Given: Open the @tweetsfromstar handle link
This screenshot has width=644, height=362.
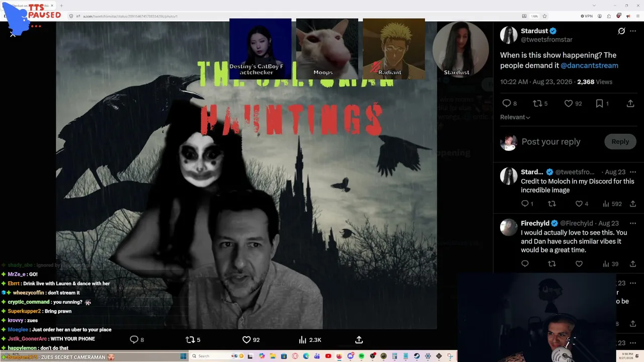Looking at the screenshot, I should point(546,39).
